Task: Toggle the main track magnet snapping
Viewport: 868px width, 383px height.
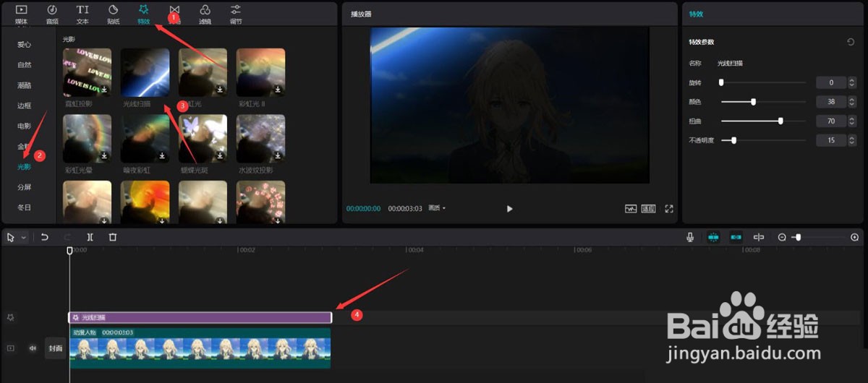Action: 714,237
